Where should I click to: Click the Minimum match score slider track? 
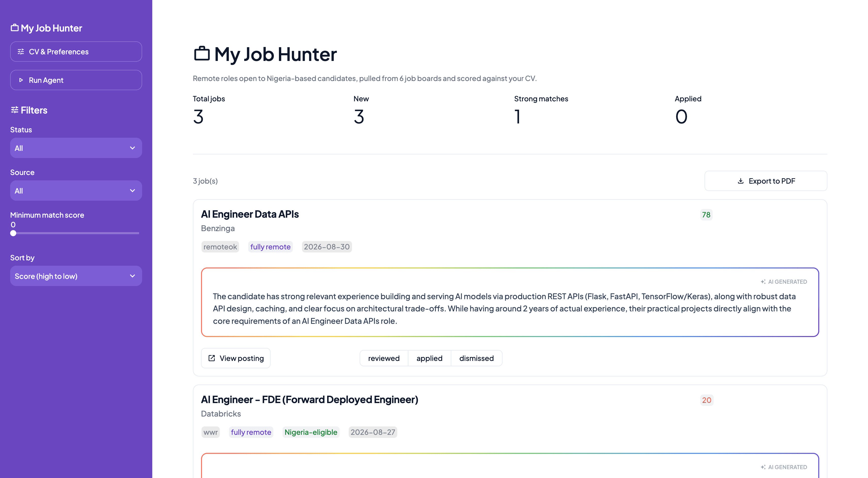[x=75, y=233]
